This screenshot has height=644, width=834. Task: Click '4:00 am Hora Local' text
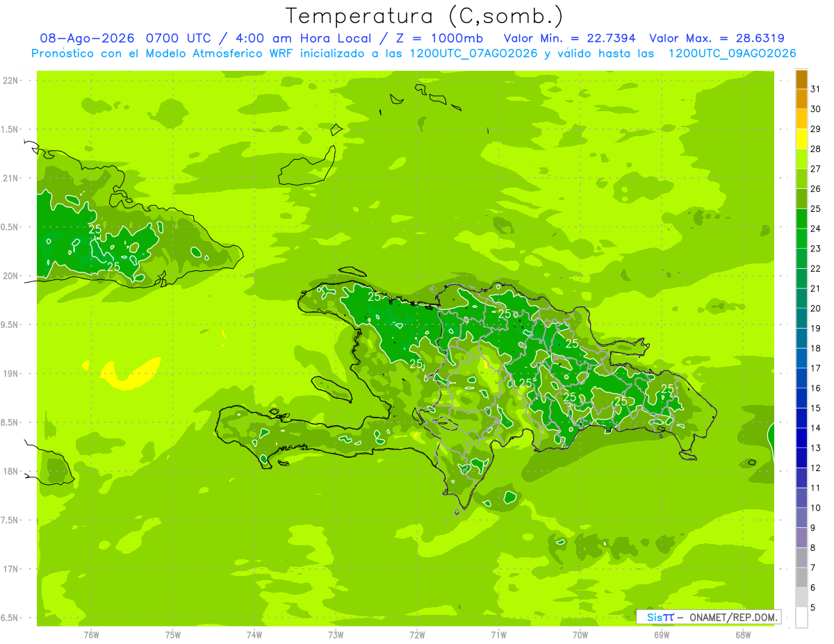point(304,38)
